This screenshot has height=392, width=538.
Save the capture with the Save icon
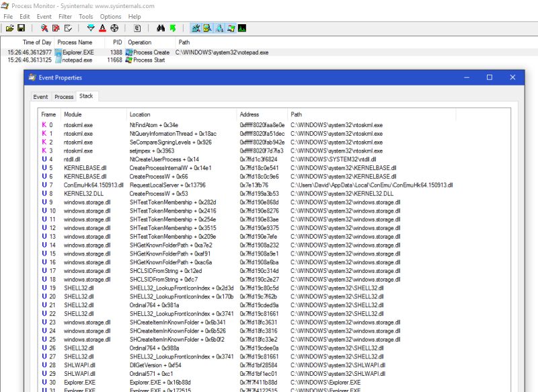[x=22, y=28]
